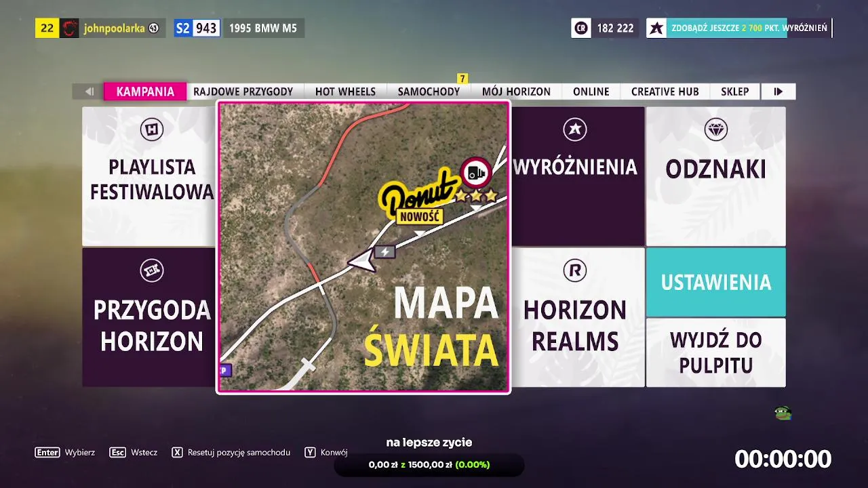Click the player level 22 badge
868x488 pixels.
click(47, 28)
